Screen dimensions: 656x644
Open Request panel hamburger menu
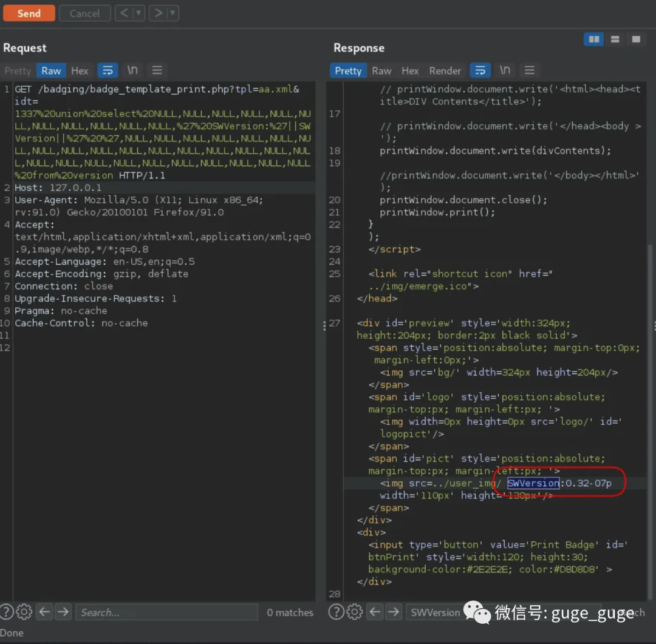click(x=157, y=70)
